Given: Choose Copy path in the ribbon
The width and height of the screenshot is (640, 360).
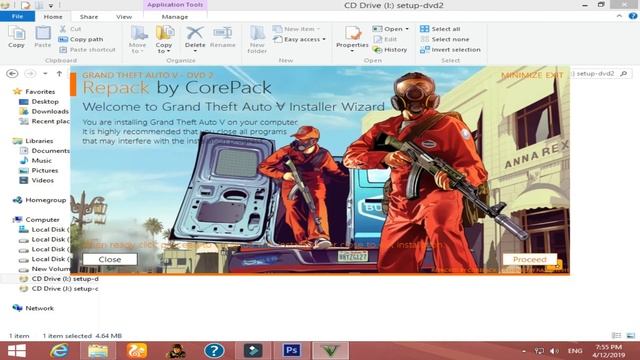Looking at the screenshot, I should click(81, 39).
